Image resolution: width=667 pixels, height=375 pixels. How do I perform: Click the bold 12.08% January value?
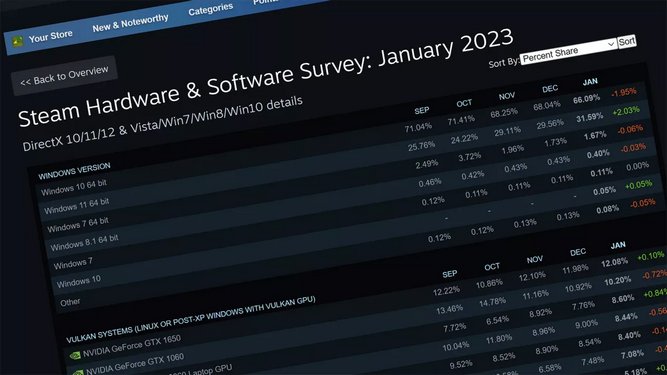pyautogui.click(x=614, y=263)
